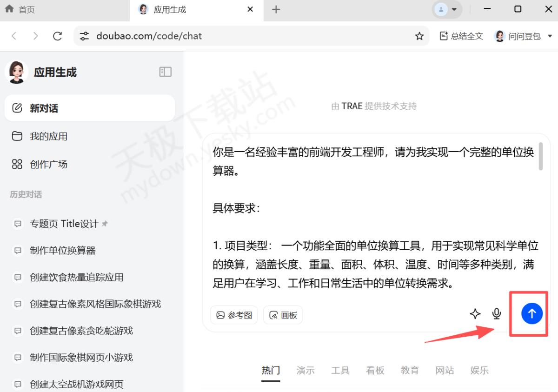Select the 教育 category tab
The height and width of the screenshot is (392, 558).
[410, 371]
